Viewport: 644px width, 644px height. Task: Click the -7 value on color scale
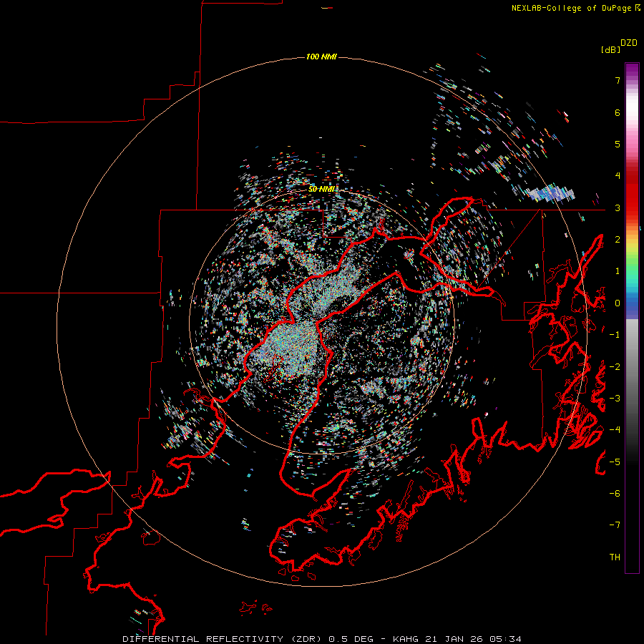(x=615, y=525)
